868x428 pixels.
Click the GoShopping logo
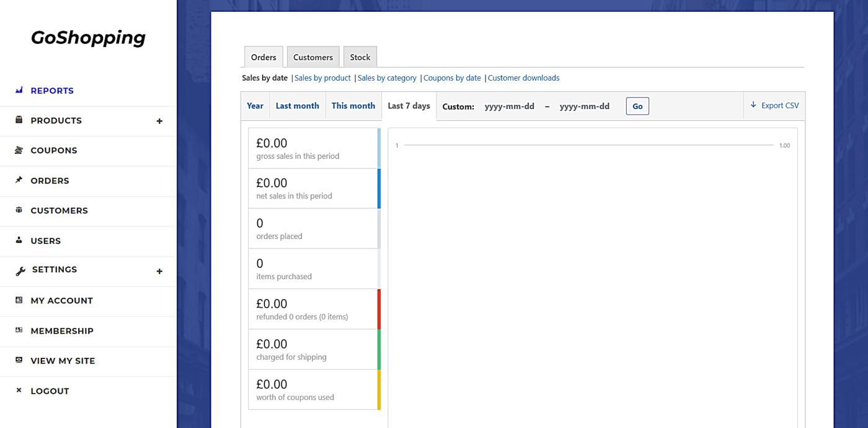click(88, 38)
